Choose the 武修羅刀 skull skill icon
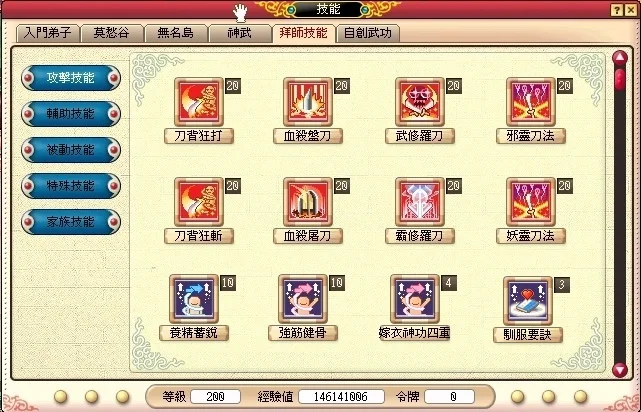641x412 pixels. (420, 102)
